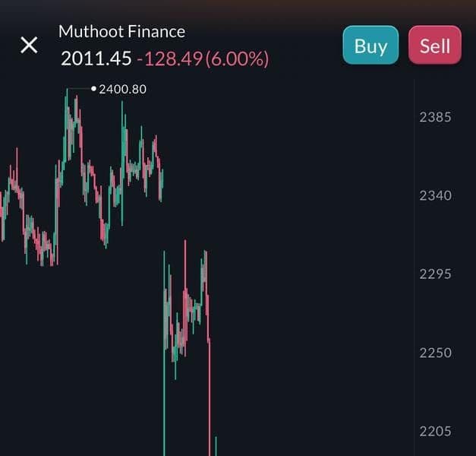Click the 2295 price axis label
476x456 pixels.
pyautogui.click(x=435, y=274)
